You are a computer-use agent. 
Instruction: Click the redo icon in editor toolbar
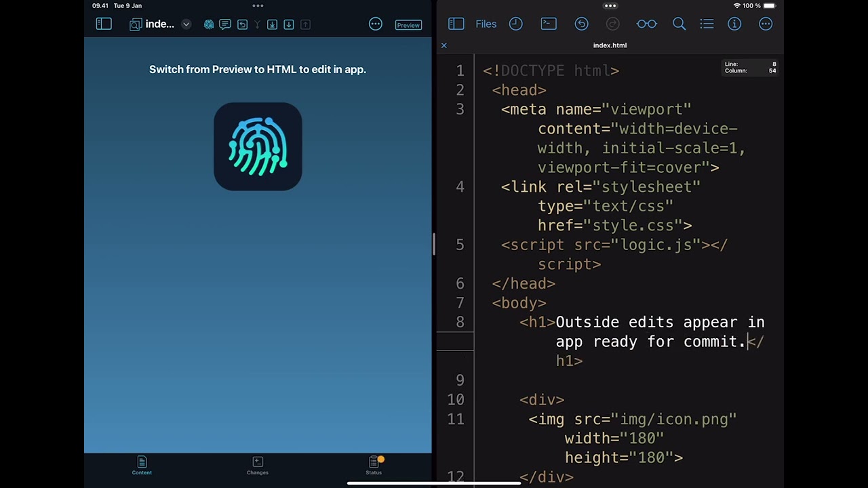[x=613, y=24]
